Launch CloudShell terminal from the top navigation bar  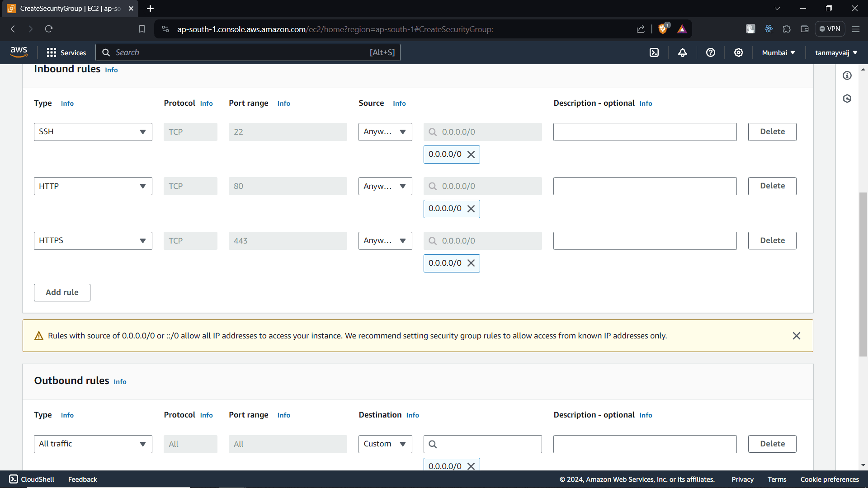click(x=654, y=52)
